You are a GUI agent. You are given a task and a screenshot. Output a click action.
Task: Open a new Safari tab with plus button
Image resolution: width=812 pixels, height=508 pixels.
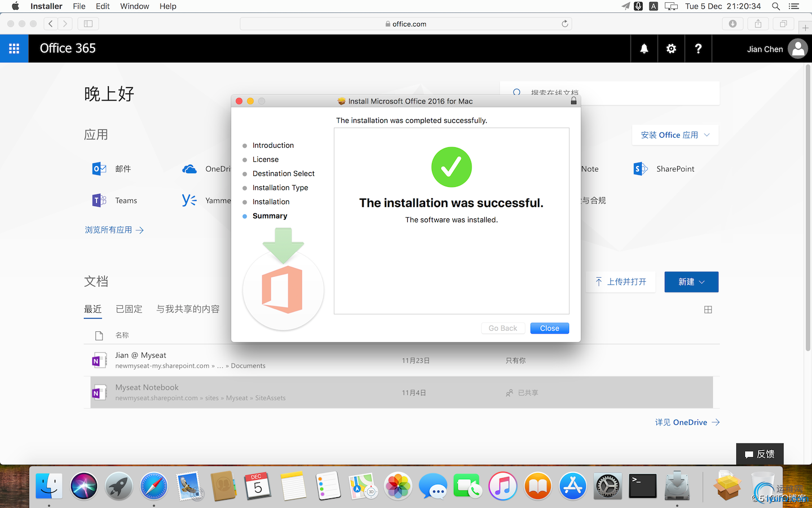pyautogui.click(x=805, y=28)
